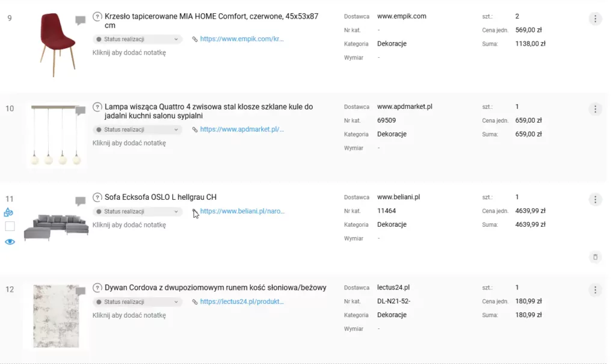Click the question mark icon before Lampa wisząca Quattro
616x364 pixels.
coord(97,107)
